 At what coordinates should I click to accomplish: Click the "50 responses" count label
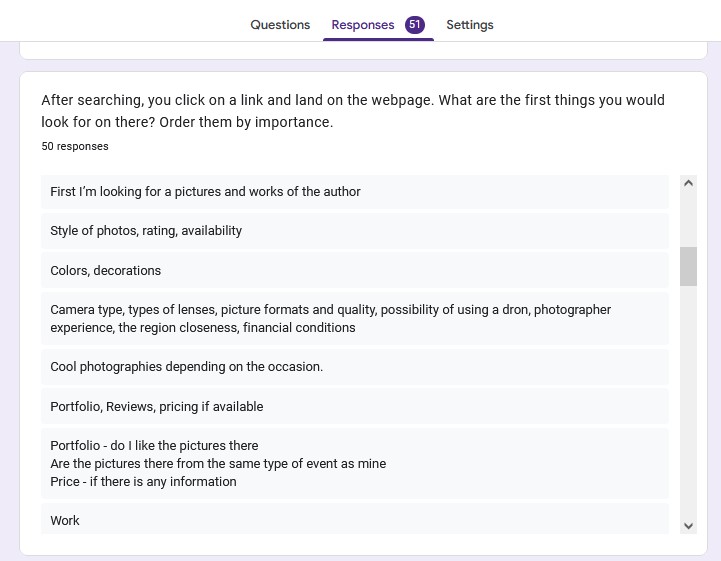pos(75,146)
